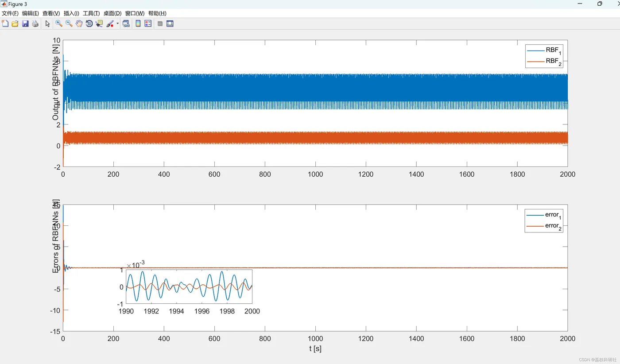Screen dimensions: 620x364
Task: Click the 't [s]' x-axis label
Action: (x=315, y=349)
